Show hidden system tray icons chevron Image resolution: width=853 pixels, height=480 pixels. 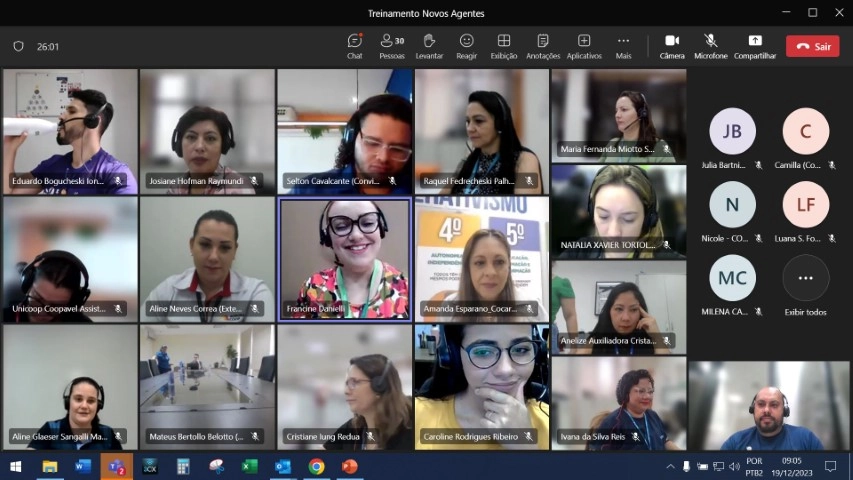coord(670,466)
